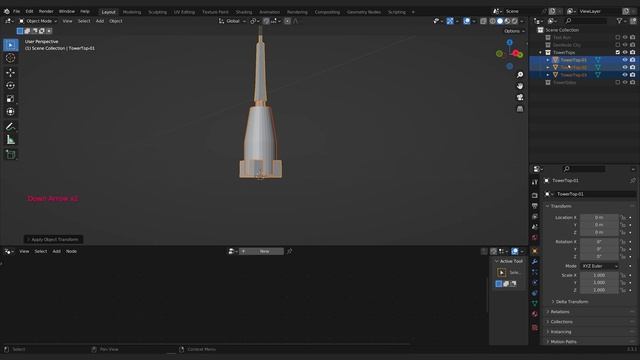Toggle TowerTops collection eye visibility
The height and width of the screenshot is (360, 640).
625,52
